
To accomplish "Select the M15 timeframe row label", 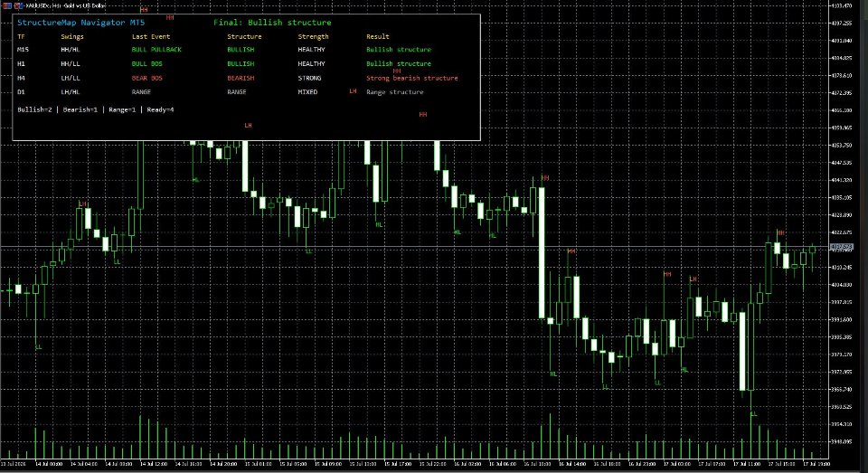I will (23, 50).
